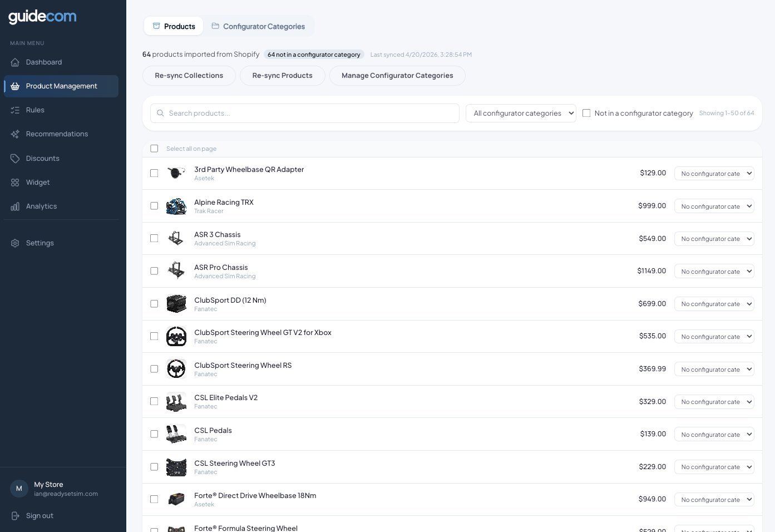Enable the Not in a configurator category filter
775x532 pixels.
[586, 113]
